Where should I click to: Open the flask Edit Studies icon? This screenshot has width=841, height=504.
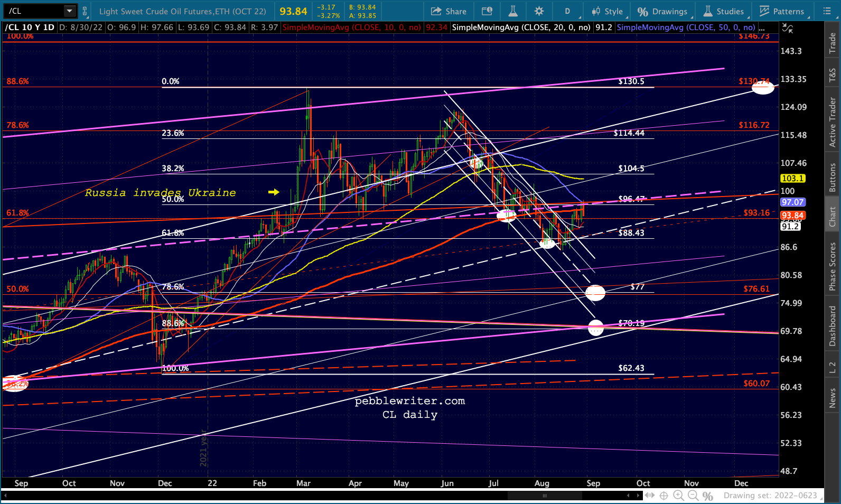[x=512, y=11]
